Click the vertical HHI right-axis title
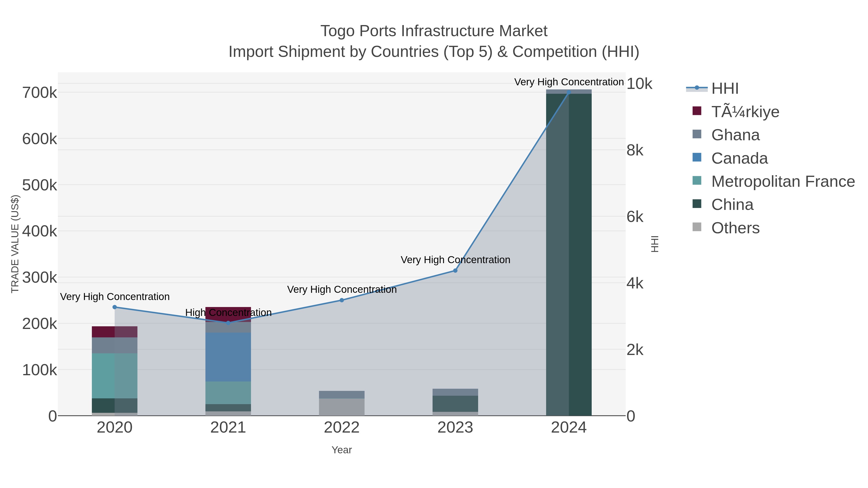 coord(654,244)
